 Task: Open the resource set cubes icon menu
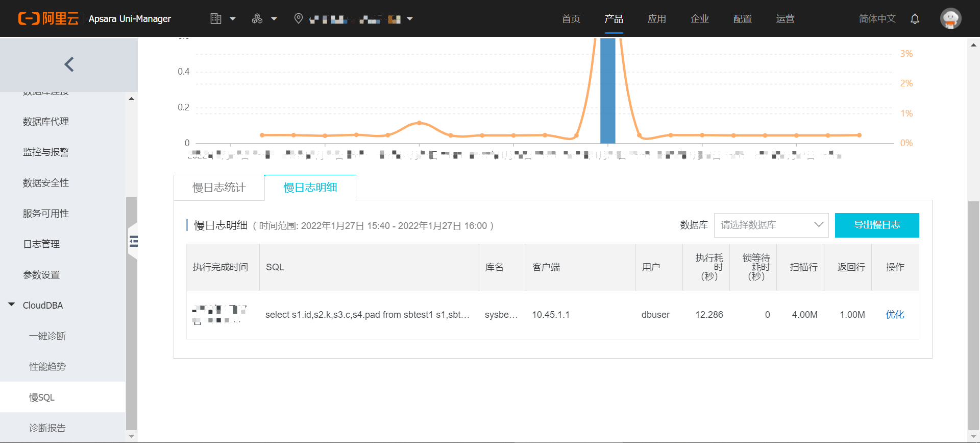tap(257, 19)
